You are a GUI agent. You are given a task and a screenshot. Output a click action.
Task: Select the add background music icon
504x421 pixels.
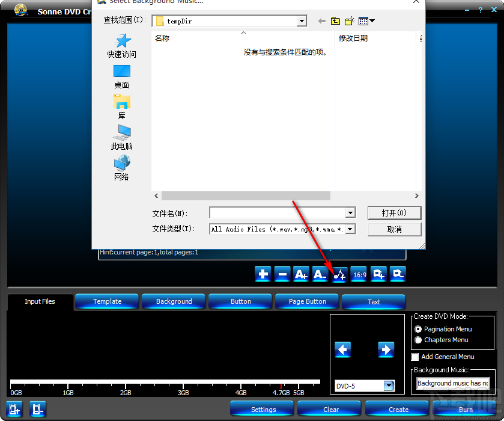[339, 274]
